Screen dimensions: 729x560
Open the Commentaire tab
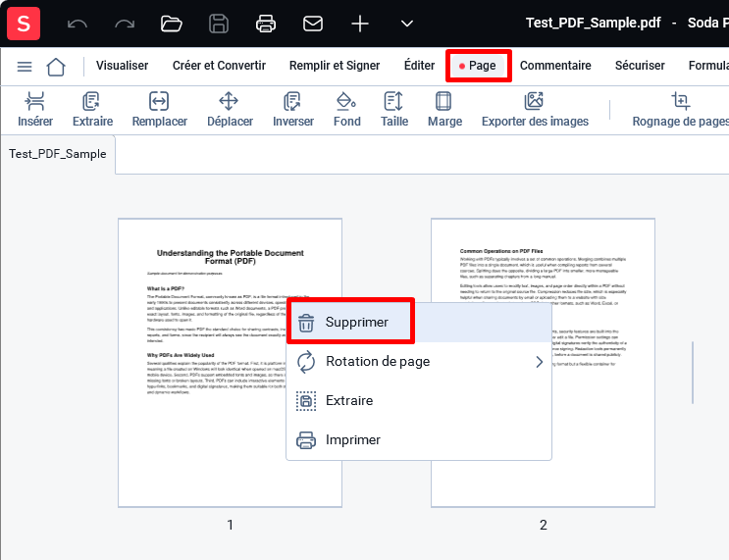(x=555, y=66)
